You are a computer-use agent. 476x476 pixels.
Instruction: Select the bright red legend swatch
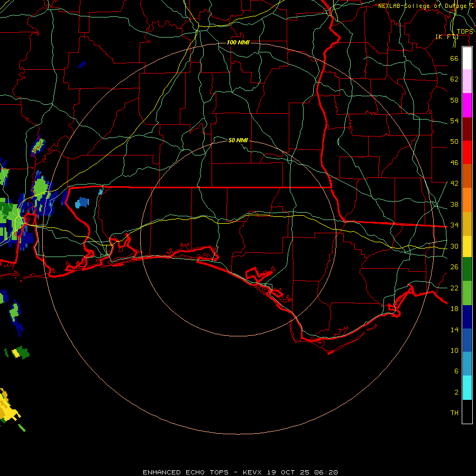(x=467, y=152)
